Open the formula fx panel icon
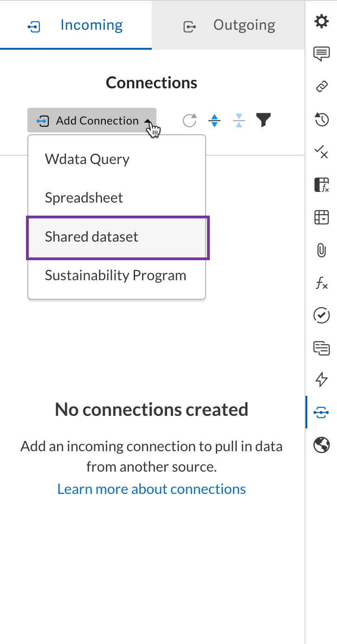Screen dimensions: 337x644 pyautogui.click(x=321, y=283)
